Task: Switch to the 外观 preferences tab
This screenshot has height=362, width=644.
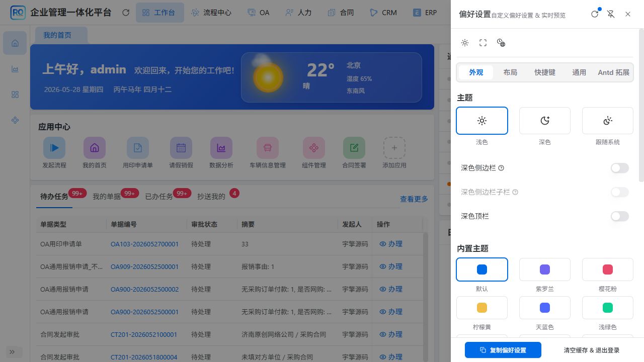Action: pyautogui.click(x=476, y=72)
